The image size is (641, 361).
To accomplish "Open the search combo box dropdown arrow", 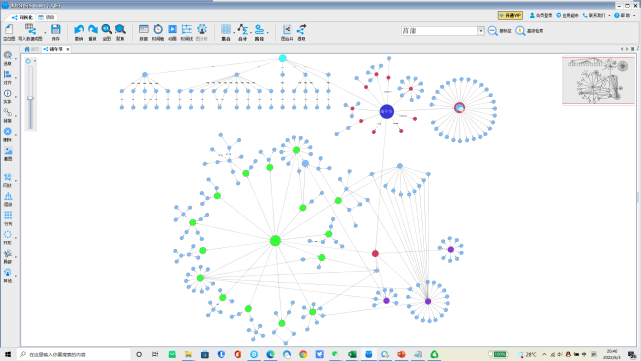I will click(481, 31).
